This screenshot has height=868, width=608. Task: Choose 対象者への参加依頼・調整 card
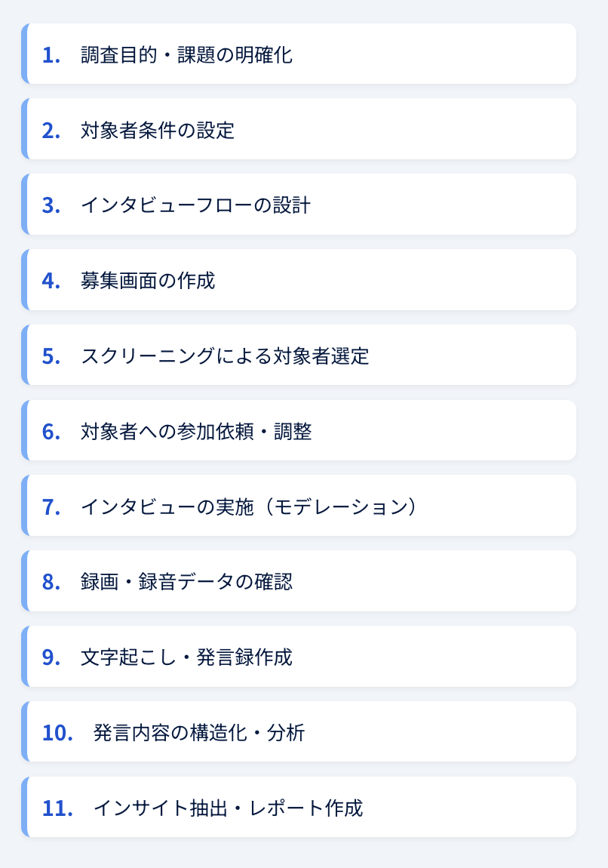pyautogui.click(x=299, y=430)
